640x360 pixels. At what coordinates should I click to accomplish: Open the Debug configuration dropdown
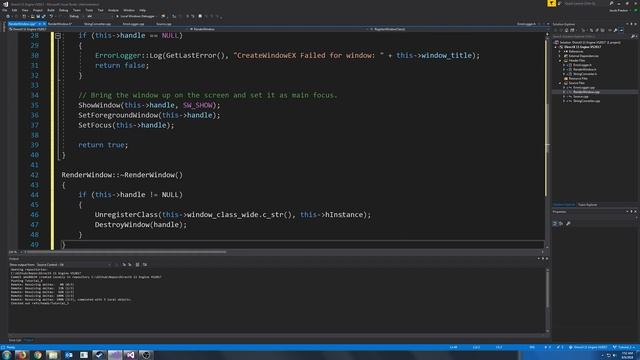click(76, 16)
